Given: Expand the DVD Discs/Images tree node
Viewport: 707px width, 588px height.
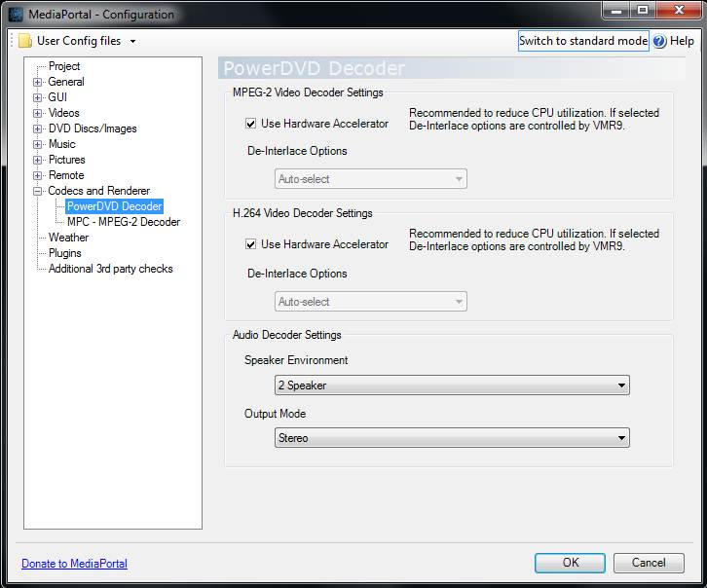Looking at the screenshot, I should [x=37, y=129].
